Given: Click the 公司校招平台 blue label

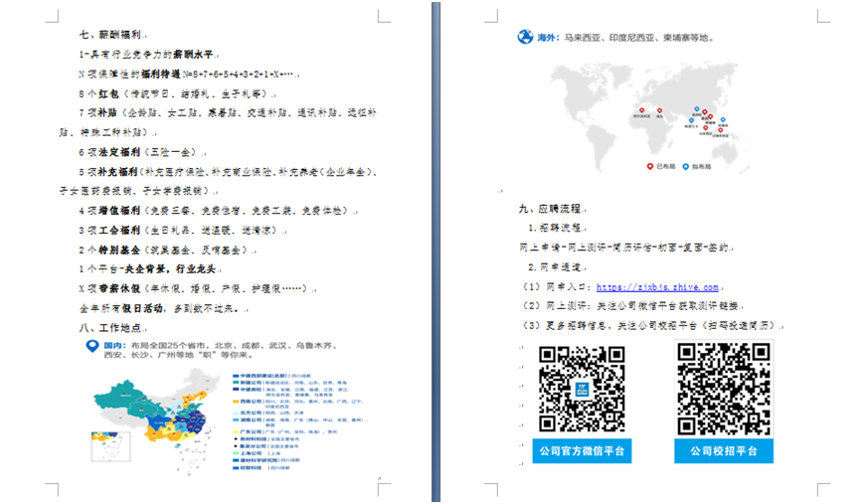Looking at the screenshot, I should pos(724,451).
